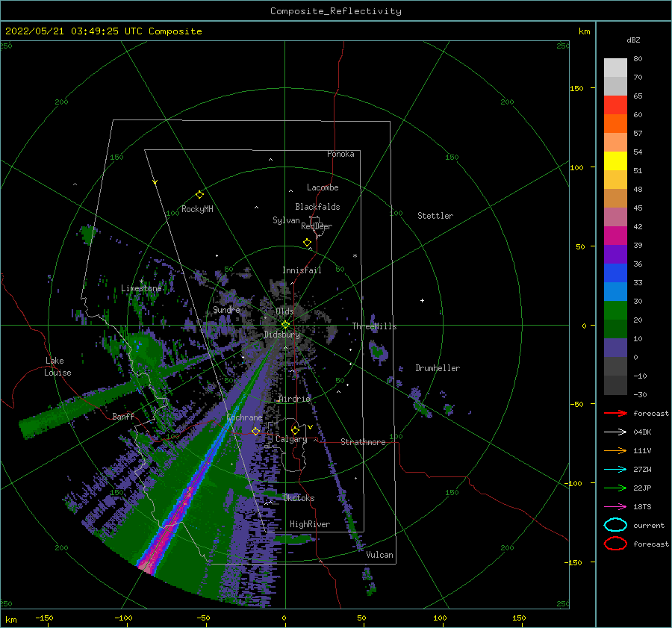Click the Sundre label
The width and height of the screenshot is (672, 628).
click(x=226, y=309)
